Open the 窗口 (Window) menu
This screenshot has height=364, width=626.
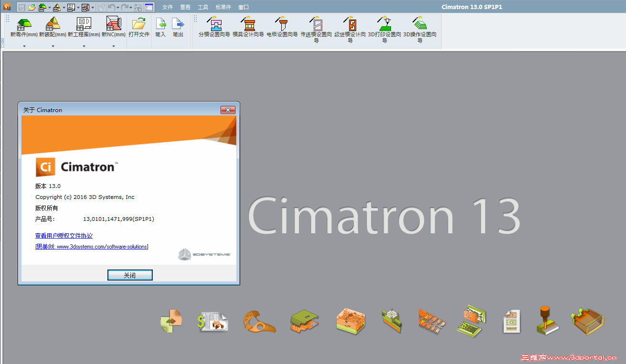[x=244, y=7]
